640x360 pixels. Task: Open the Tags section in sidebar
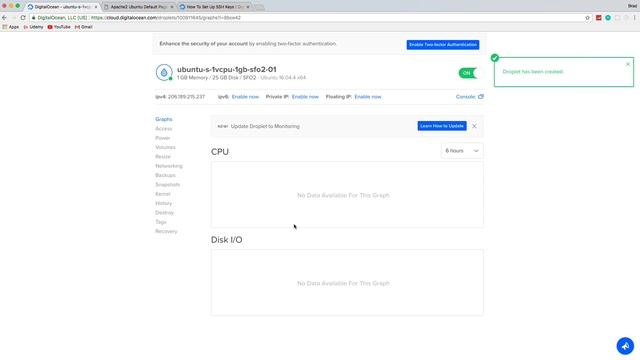click(161, 222)
